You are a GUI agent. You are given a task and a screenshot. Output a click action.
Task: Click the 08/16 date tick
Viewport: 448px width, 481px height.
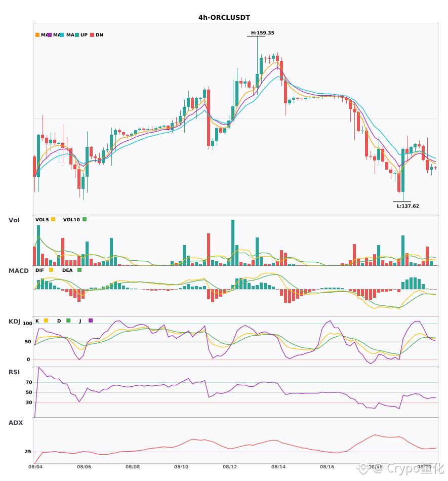pyautogui.click(x=327, y=467)
